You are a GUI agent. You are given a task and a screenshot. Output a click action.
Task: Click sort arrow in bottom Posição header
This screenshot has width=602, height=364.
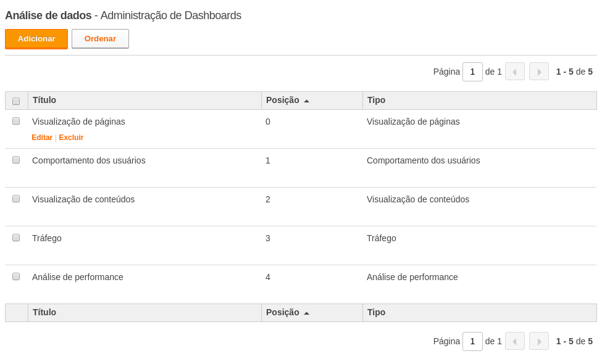pos(306,313)
